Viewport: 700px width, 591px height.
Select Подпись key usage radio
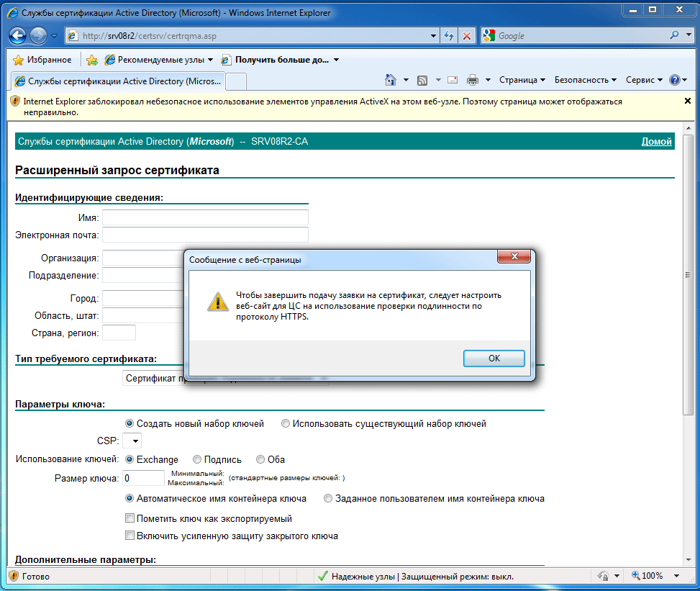point(197,459)
